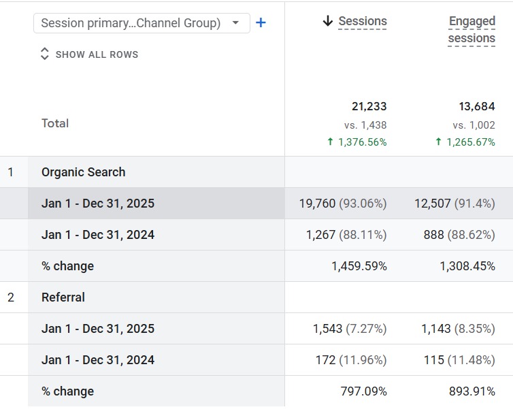Click the Total row label
The width and height of the screenshot is (513, 420).
55,123
